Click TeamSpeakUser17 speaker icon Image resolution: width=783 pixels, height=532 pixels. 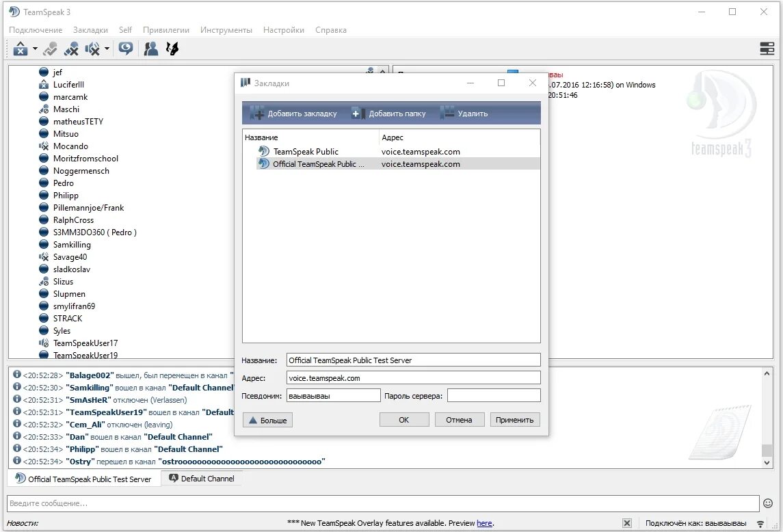pos(44,343)
